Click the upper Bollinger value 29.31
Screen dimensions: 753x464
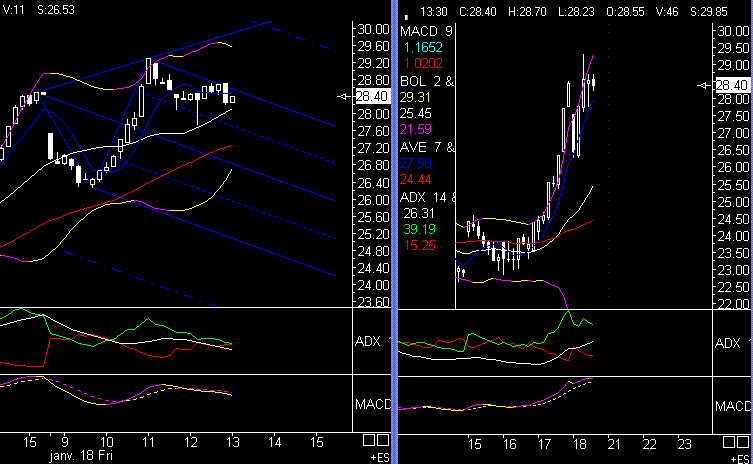click(415, 98)
